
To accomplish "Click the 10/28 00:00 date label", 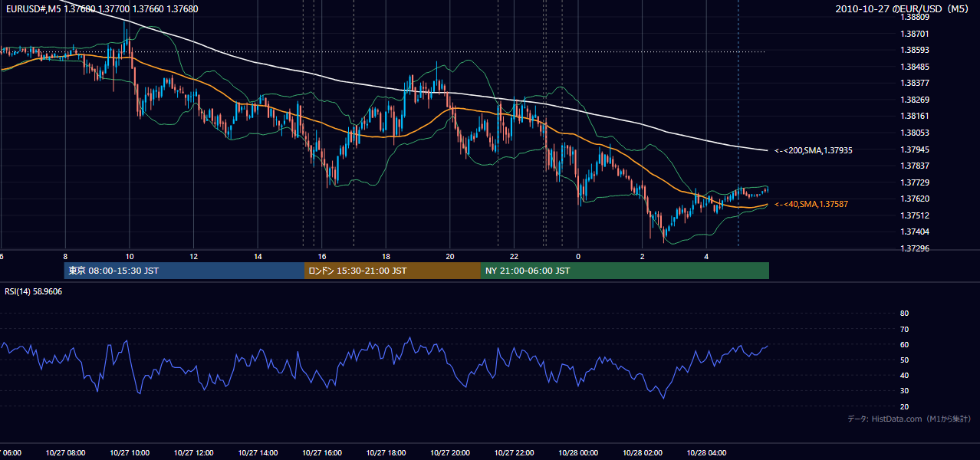I will click(578, 452).
